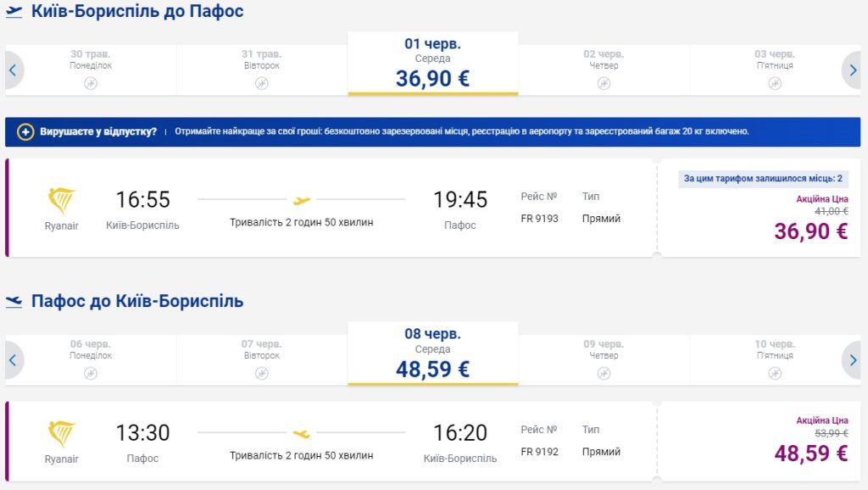Viewport: 868px width, 490px height.
Task: Show earlier outbound dates with left arrow
Action: pos(13,70)
